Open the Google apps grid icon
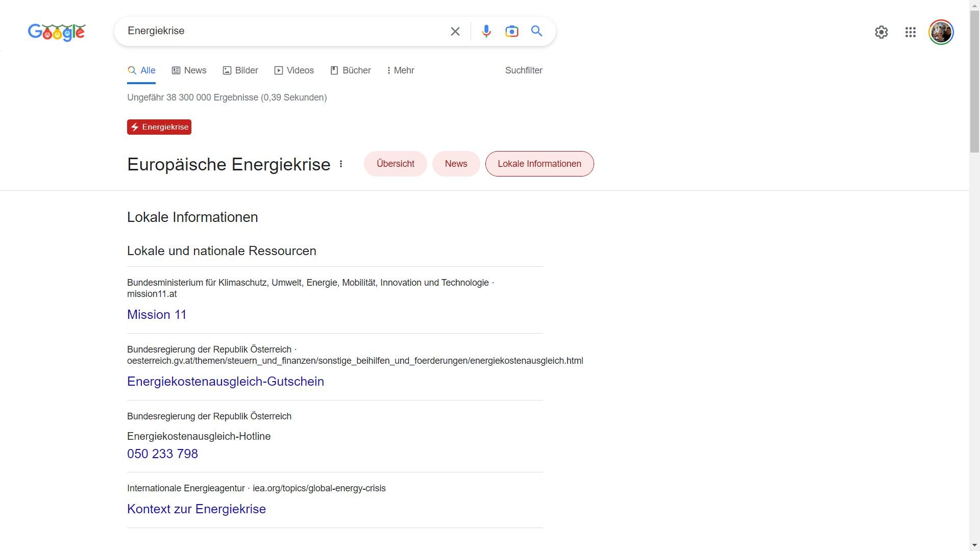The image size is (980, 551). click(x=910, y=32)
